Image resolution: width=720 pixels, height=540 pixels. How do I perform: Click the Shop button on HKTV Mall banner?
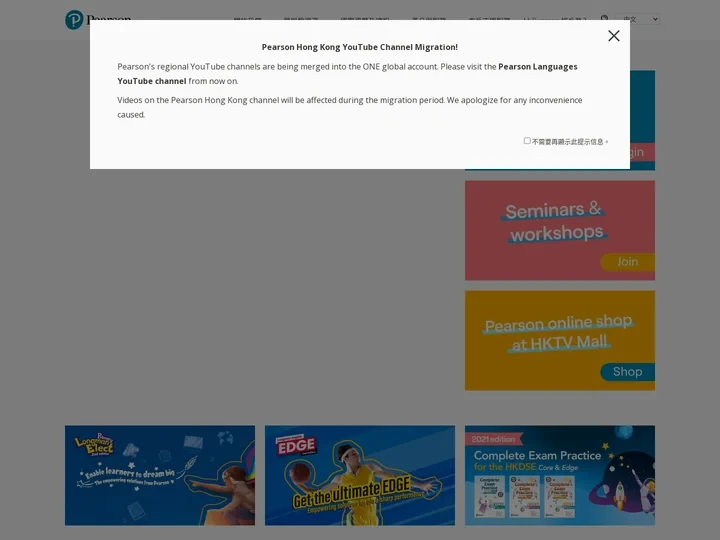627,371
